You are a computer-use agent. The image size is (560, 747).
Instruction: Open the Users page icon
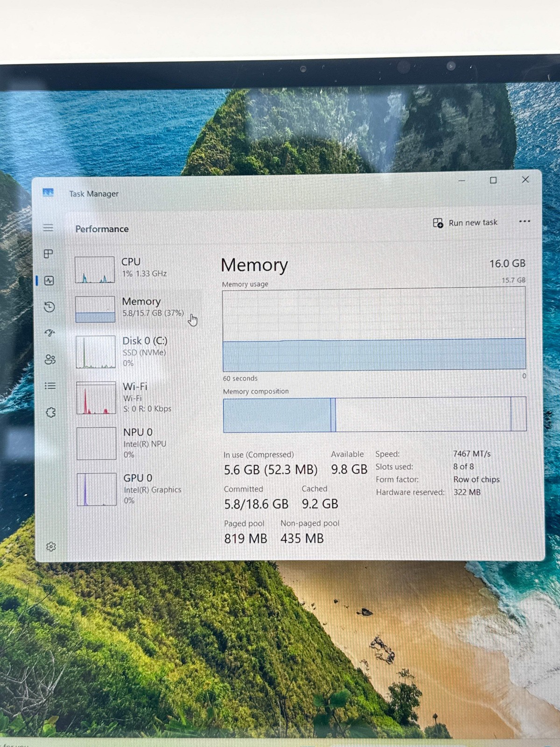pos(50,359)
